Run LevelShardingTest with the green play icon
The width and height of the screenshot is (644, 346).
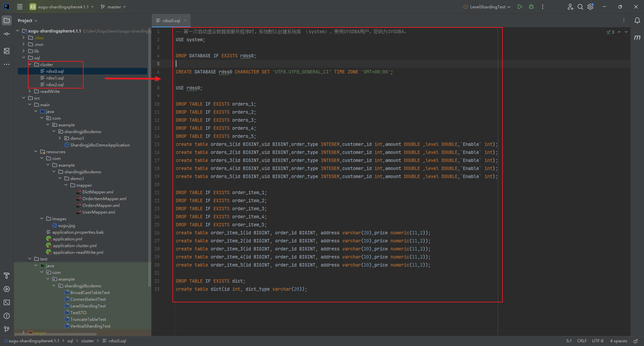pyautogui.click(x=520, y=7)
